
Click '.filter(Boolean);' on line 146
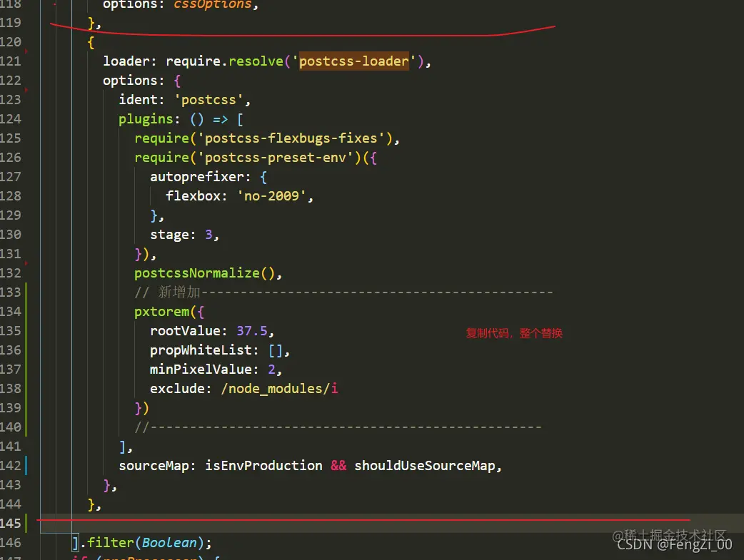(x=146, y=542)
